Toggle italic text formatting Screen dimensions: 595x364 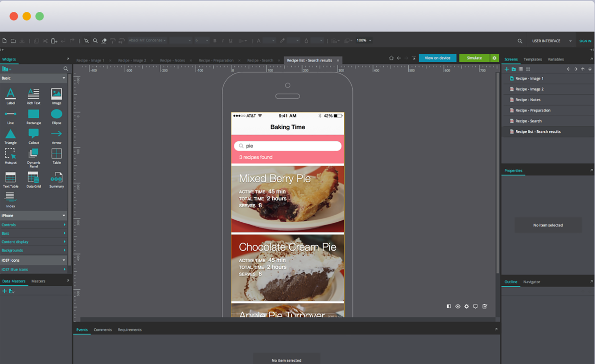[223, 41]
